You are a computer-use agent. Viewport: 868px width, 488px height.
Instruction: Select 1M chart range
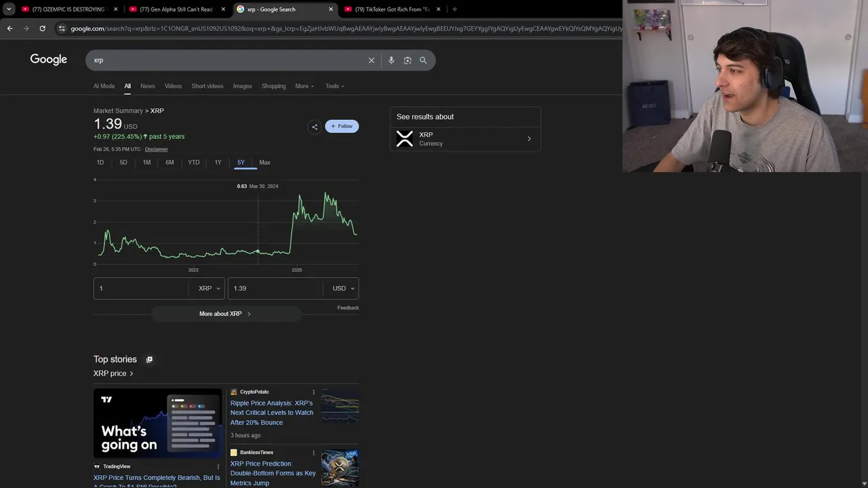point(146,163)
